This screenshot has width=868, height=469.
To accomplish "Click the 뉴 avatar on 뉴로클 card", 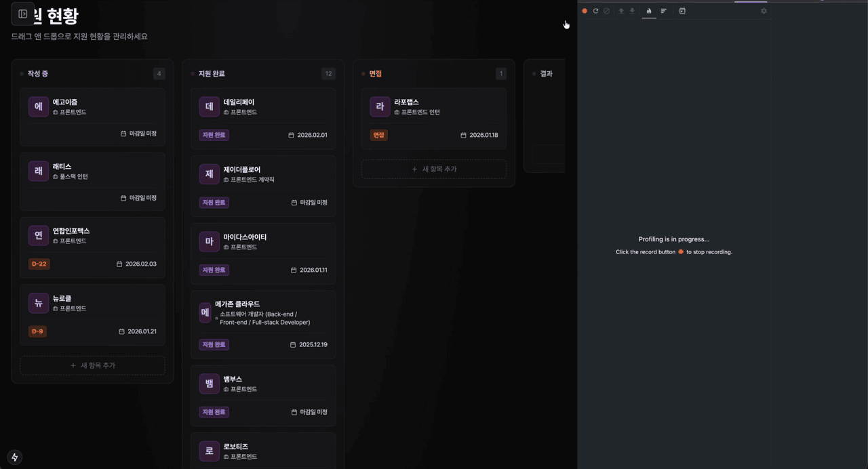I will pyautogui.click(x=38, y=303).
